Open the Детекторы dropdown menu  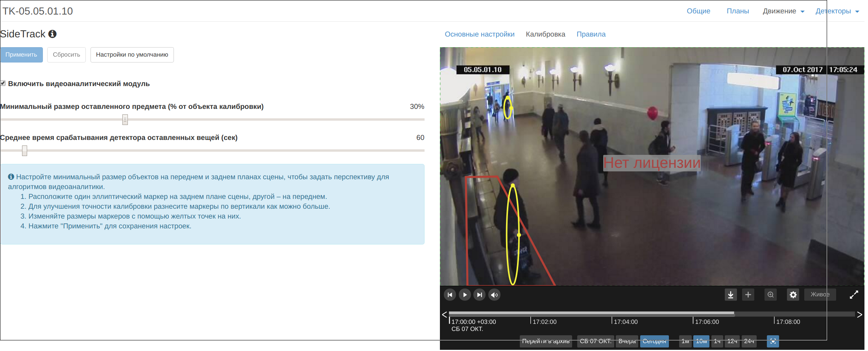837,11
